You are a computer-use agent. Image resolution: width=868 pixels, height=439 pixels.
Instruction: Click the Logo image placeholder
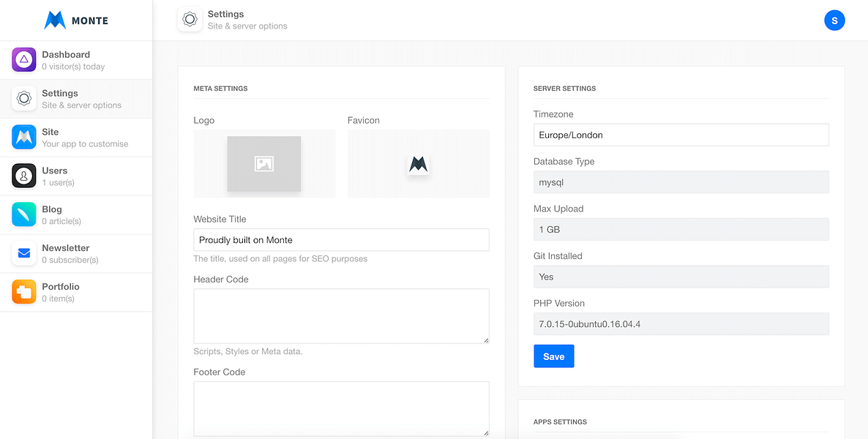[264, 164]
